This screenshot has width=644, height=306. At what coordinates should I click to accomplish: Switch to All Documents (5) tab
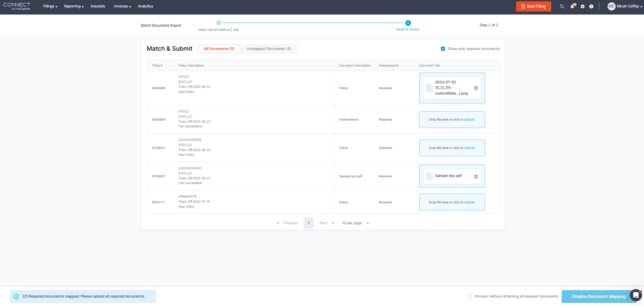(x=219, y=49)
